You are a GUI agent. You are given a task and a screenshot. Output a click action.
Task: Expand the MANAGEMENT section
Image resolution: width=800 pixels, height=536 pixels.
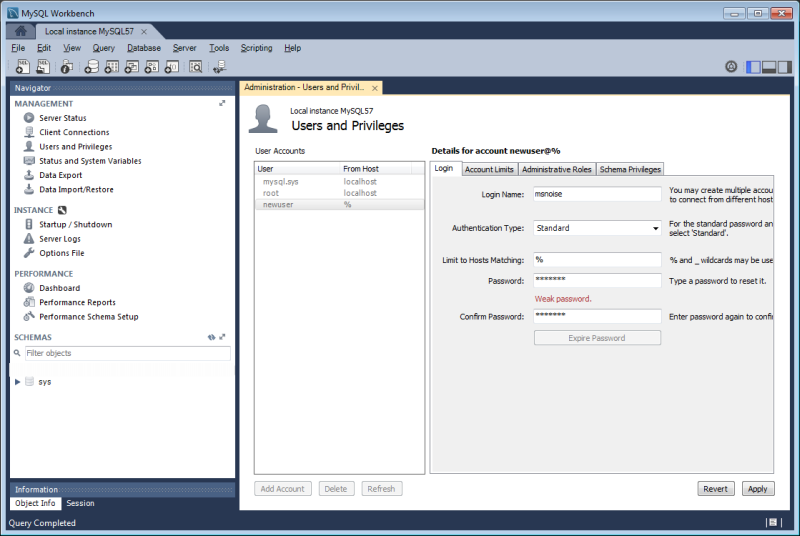click(222, 103)
